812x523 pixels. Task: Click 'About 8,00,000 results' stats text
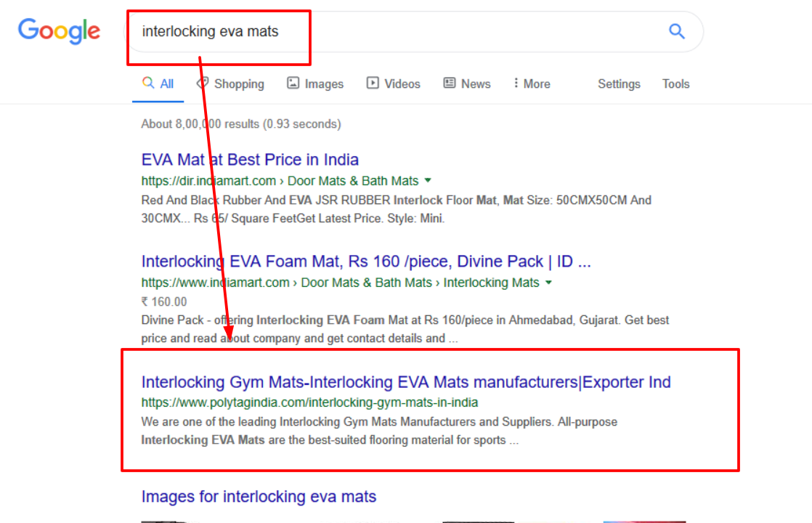[241, 124]
